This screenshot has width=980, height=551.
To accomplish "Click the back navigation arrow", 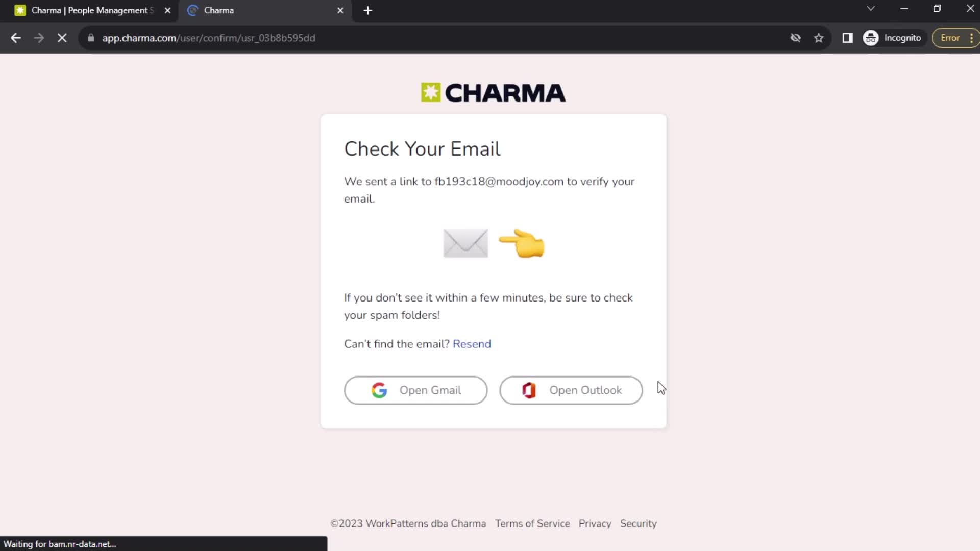I will point(15,38).
